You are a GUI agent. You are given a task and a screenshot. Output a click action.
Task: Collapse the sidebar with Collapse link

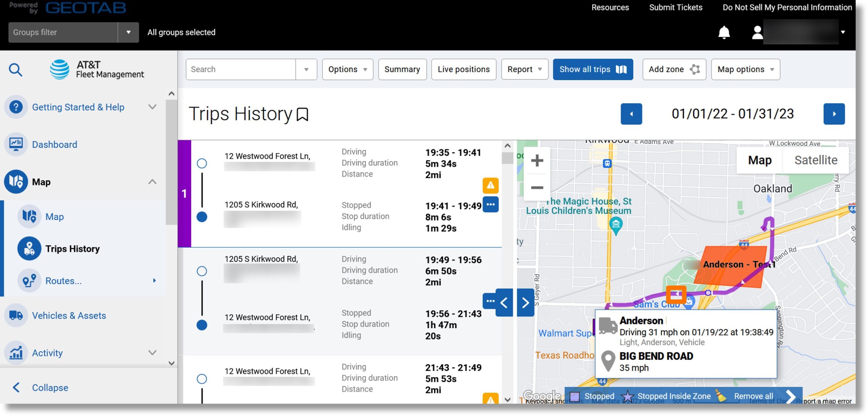pyautogui.click(x=50, y=388)
